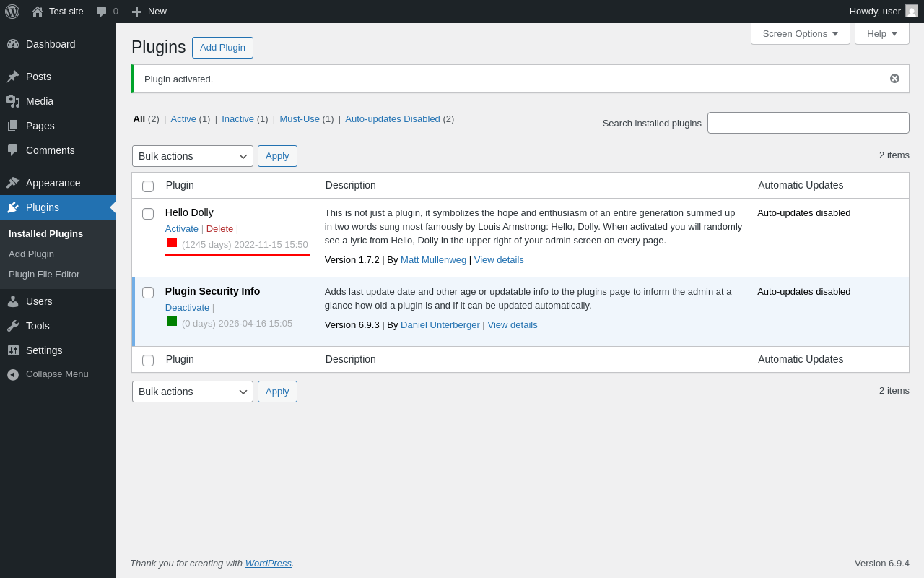
Task: Filter plugins by Must-Use
Action: coord(300,119)
